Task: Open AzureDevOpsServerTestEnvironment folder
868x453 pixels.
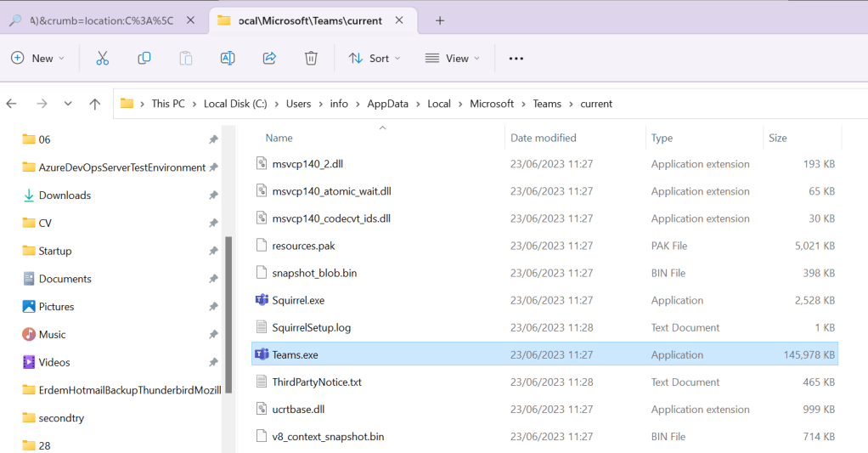Action: point(121,167)
